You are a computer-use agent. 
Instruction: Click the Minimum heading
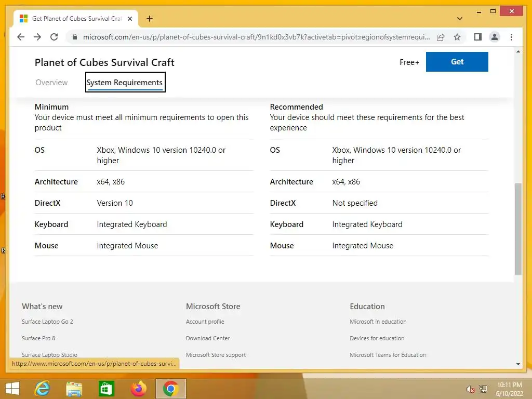coord(51,107)
